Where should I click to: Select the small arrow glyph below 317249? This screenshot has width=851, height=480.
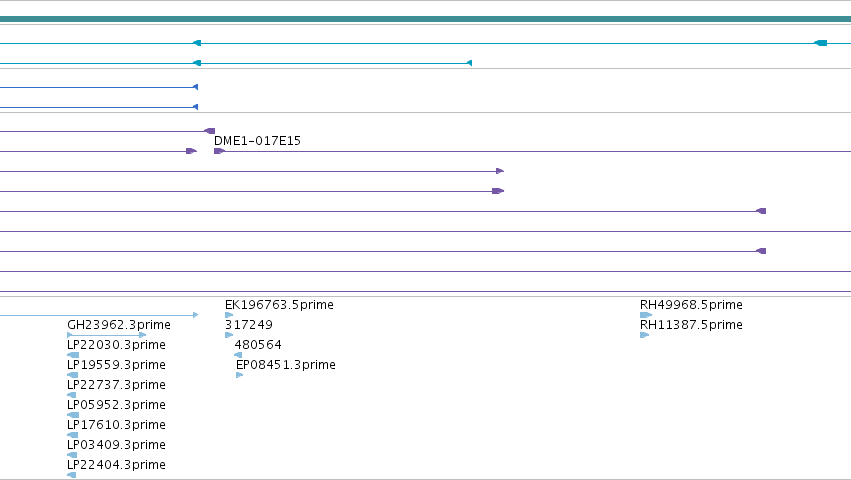coord(229,335)
